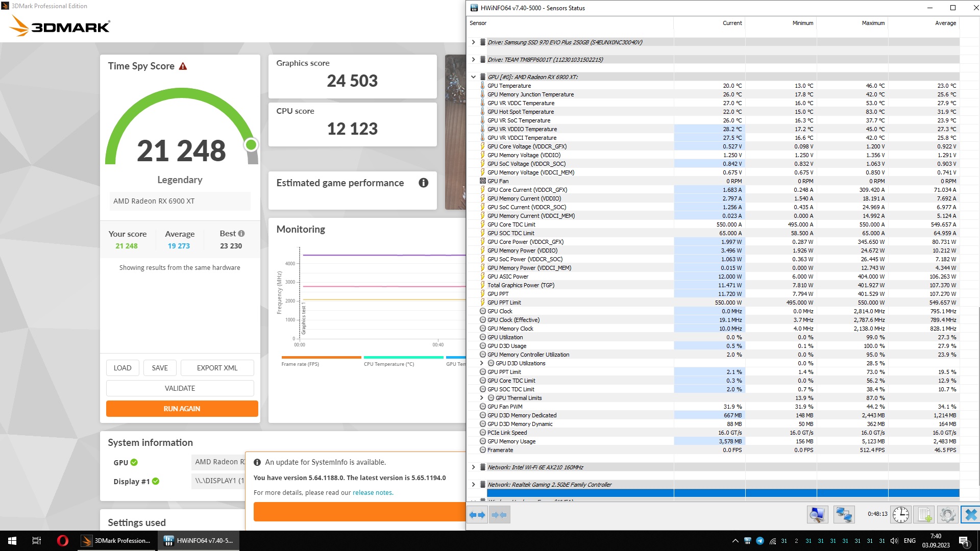Viewport: 980px width, 551px height.
Task: Open the HWiNFO sensor settings gear icon
Action: pos(947,514)
